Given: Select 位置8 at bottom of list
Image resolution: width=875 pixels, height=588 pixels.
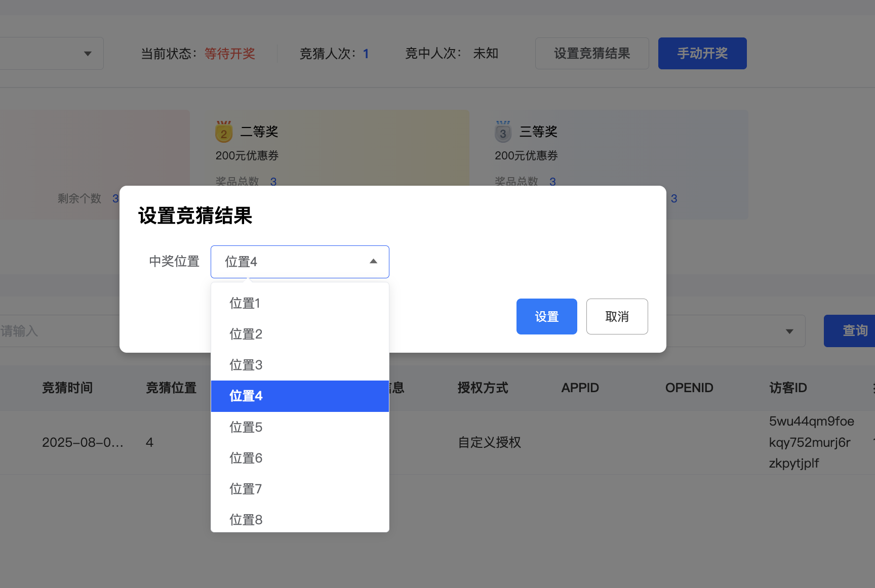Looking at the screenshot, I should pos(246,519).
